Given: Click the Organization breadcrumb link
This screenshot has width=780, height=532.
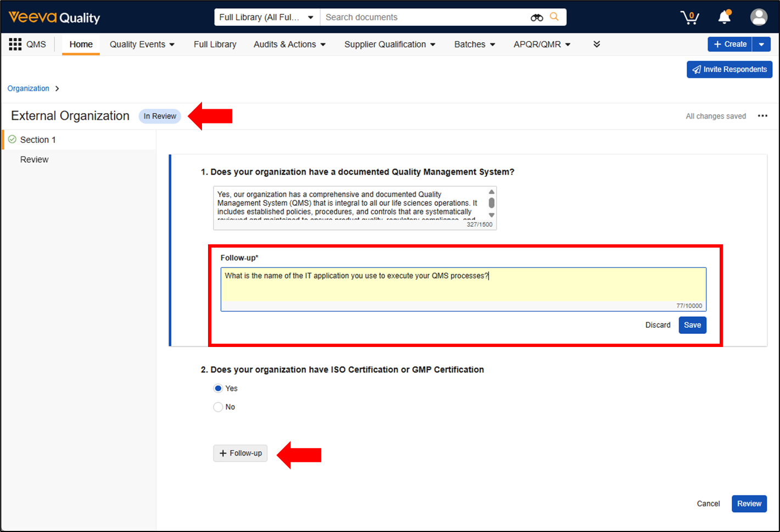Looking at the screenshot, I should tap(29, 88).
